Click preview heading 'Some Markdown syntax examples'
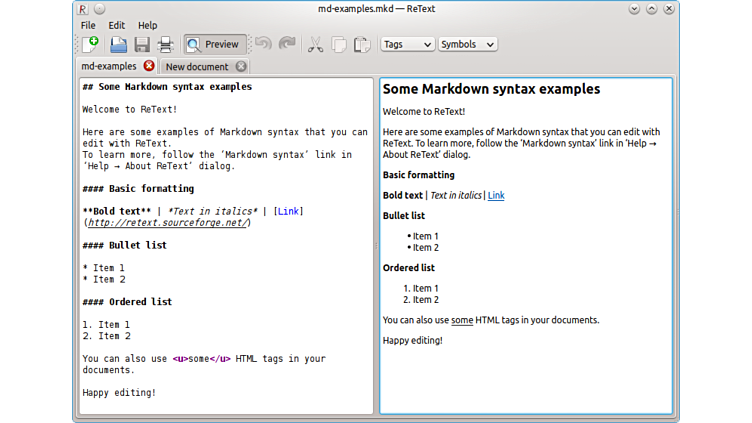Image resolution: width=752 pixels, height=423 pixels. click(491, 89)
